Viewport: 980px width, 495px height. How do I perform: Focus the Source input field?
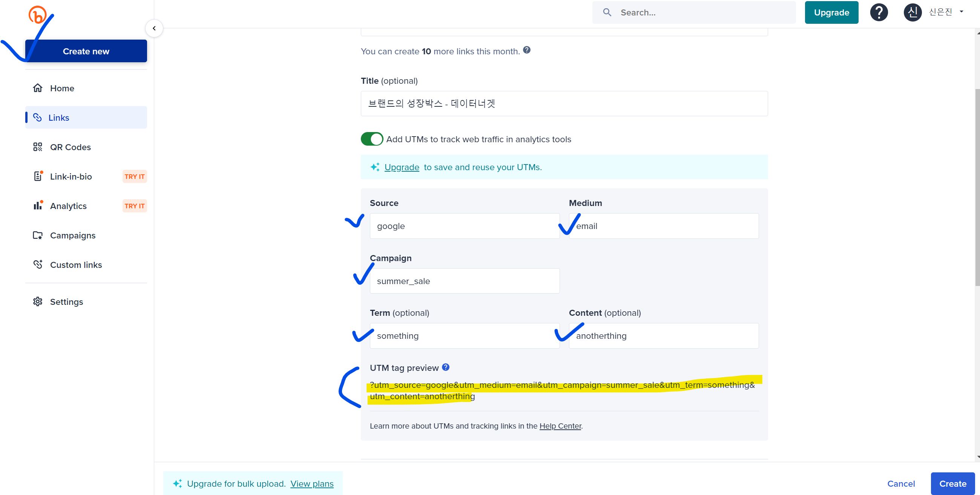[x=464, y=226]
